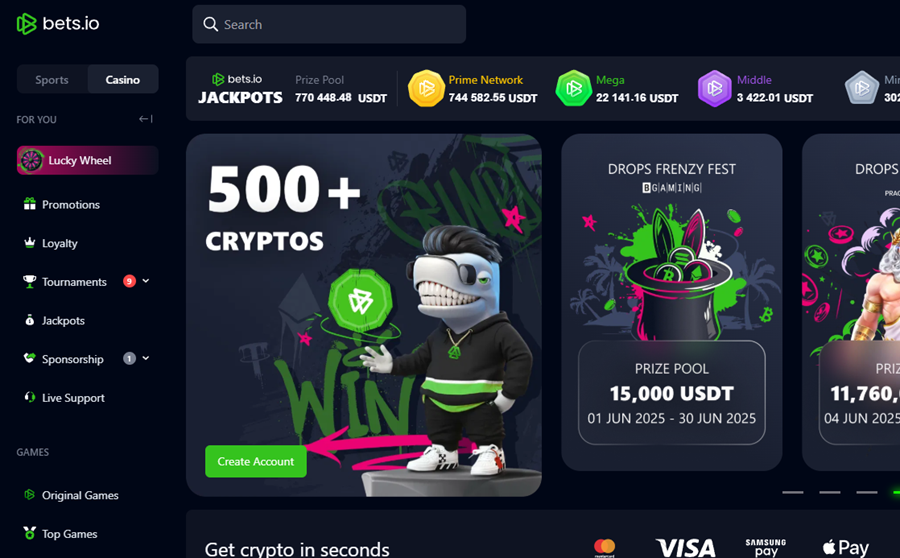Click the Mega green jackpot coin

[573, 88]
